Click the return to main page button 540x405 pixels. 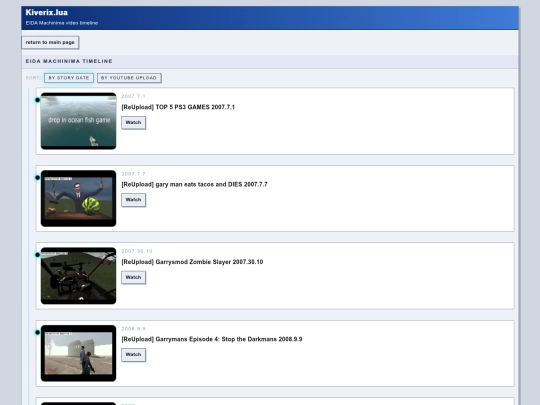(50, 42)
